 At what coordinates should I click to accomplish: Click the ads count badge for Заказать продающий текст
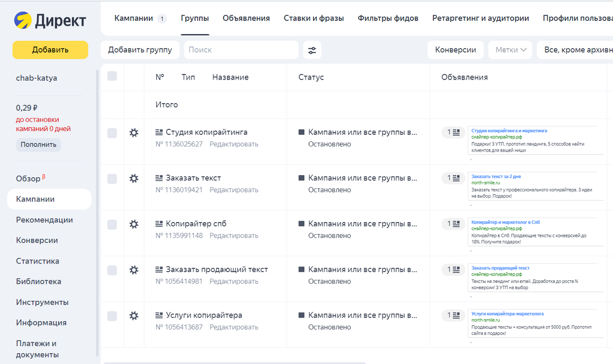click(x=453, y=270)
